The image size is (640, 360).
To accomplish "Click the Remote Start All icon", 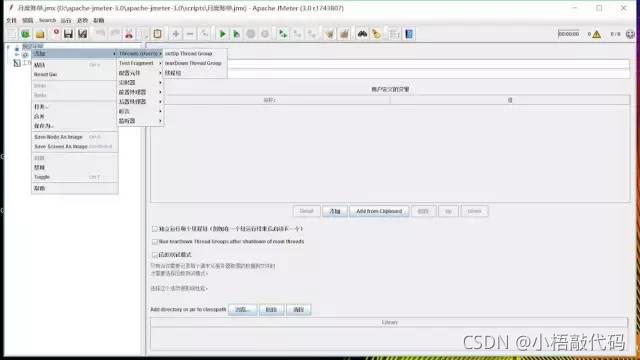I will click(x=283, y=34).
